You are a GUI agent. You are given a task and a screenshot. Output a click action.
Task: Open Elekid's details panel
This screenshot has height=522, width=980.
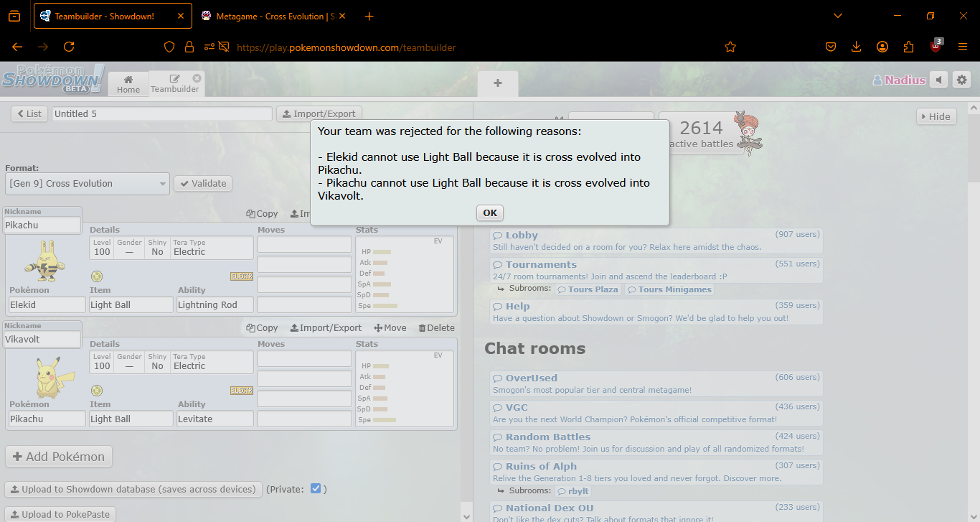[x=171, y=248]
